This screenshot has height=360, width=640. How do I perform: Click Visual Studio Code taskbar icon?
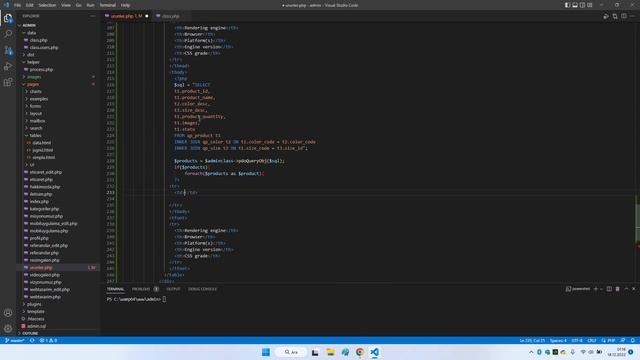(x=375, y=352)
